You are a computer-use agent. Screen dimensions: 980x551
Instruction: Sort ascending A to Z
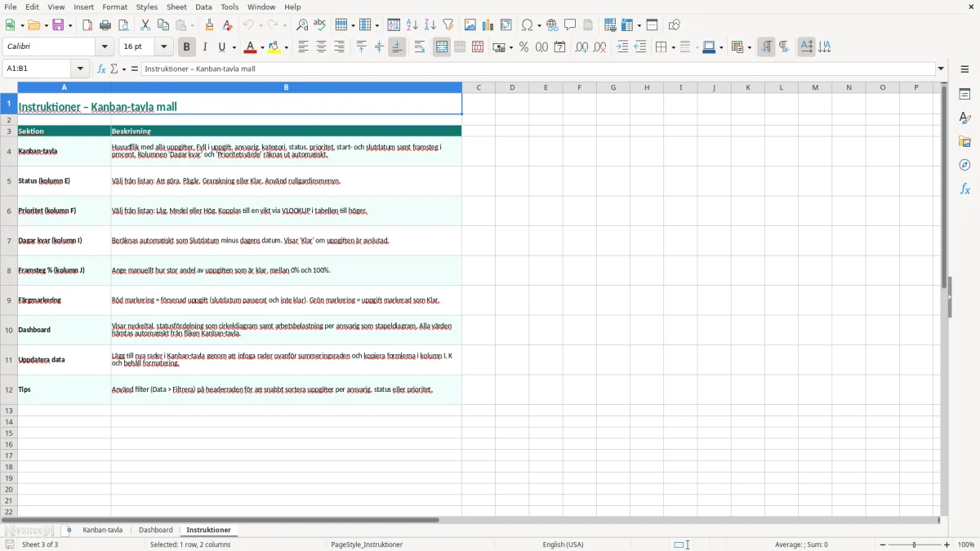(x=412, y=25)
